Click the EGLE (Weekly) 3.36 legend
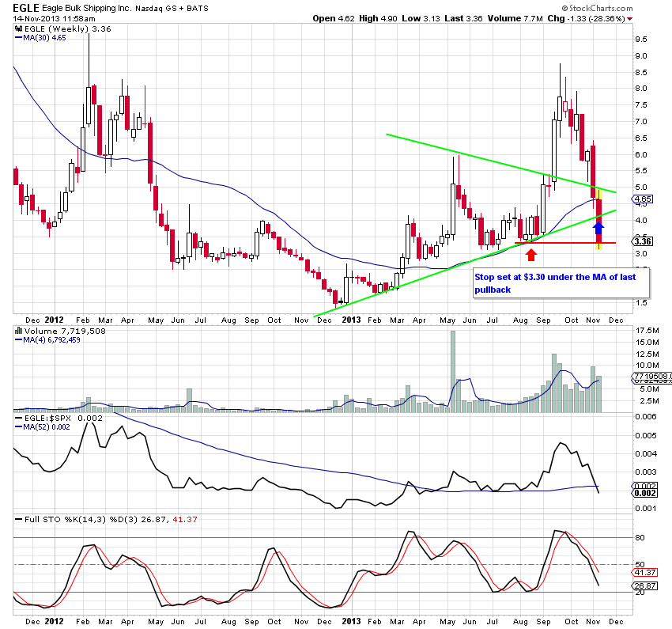Viewport: 672px width, 629px height. (x=67, y=28)
